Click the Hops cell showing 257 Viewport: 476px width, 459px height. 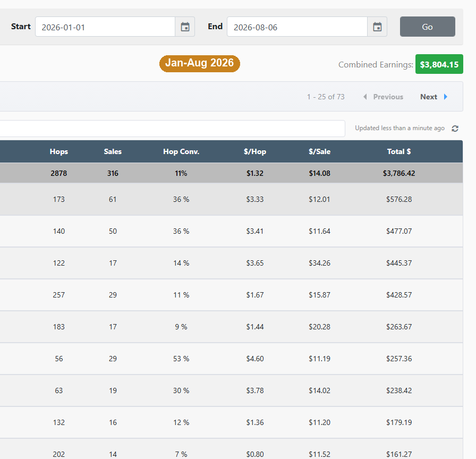59,295
